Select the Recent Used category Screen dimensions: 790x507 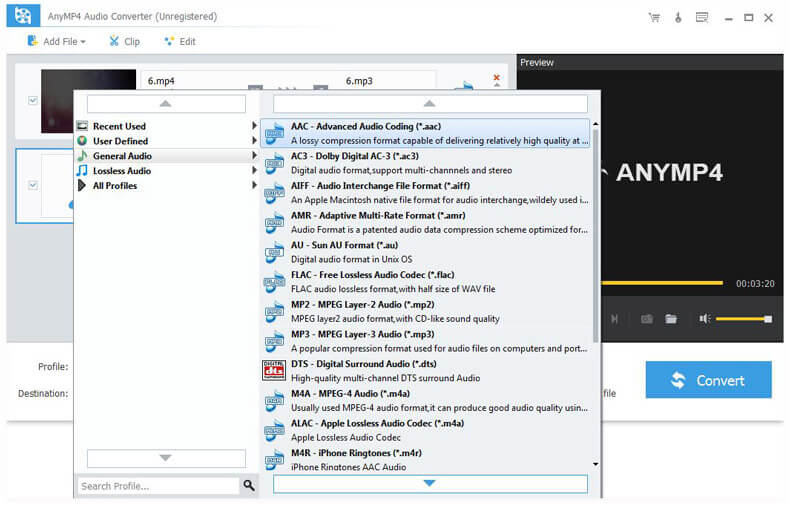coord(119,126)
